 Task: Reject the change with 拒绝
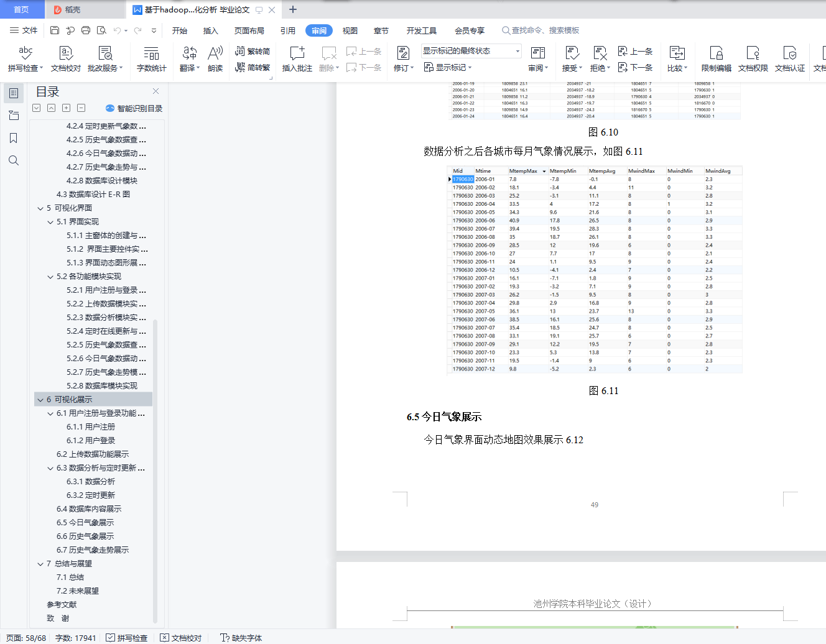pyautogui.click(x=600, y=59)
